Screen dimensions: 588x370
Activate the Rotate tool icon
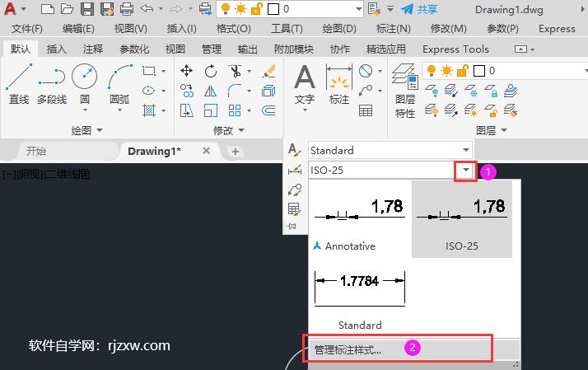(210, 71)
